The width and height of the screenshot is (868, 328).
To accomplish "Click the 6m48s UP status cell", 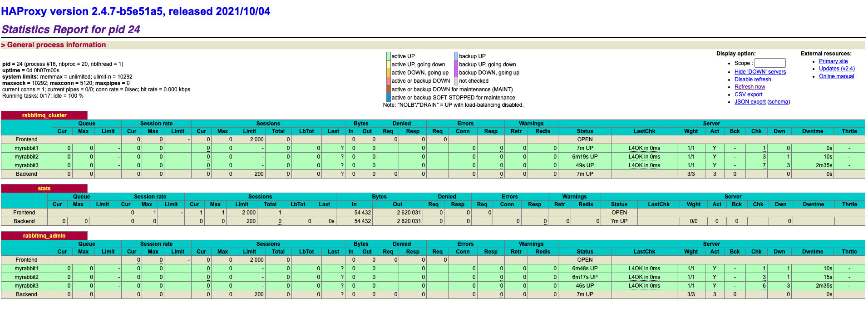I will coord(585,268).
